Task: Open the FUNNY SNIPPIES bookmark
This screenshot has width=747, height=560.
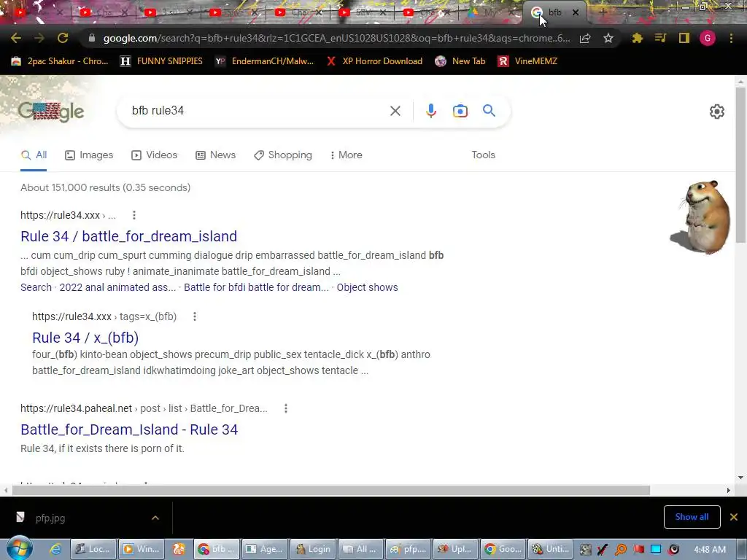Action: (161, 61)
